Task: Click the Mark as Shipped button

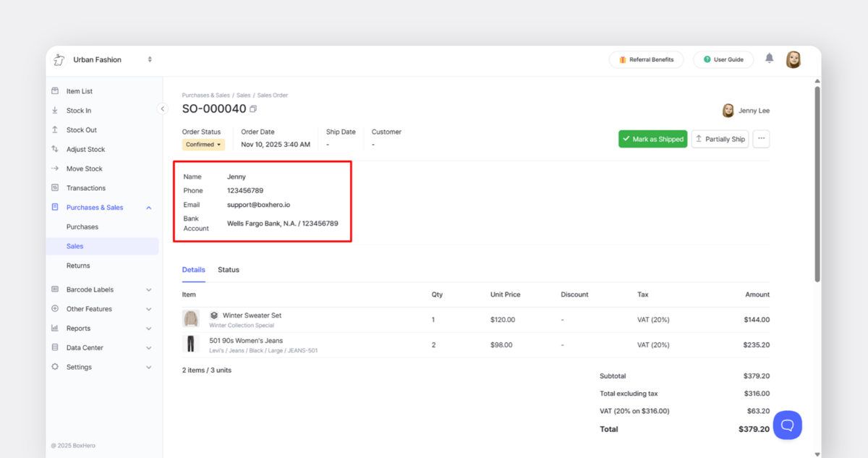Action: click(652, 138)
